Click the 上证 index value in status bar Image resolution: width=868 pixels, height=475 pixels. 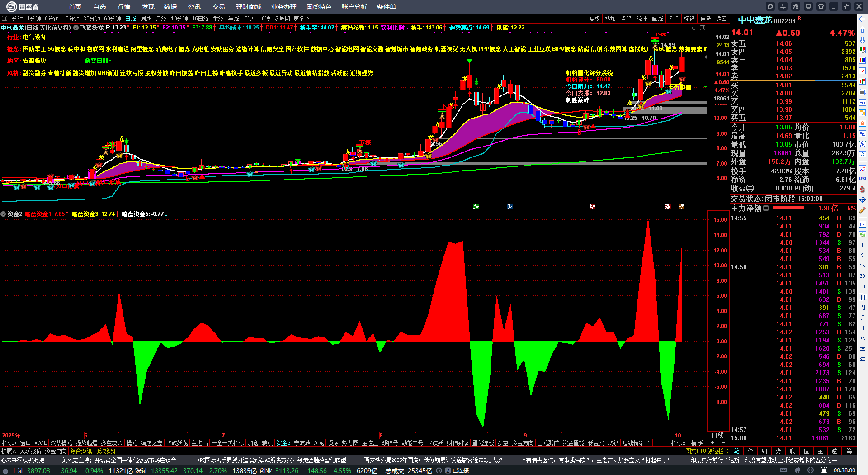pyautogui.click(x=38, y=470)
